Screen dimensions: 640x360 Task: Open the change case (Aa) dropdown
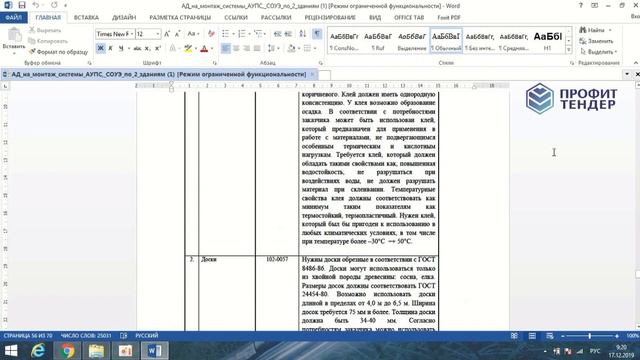(193, 34)
